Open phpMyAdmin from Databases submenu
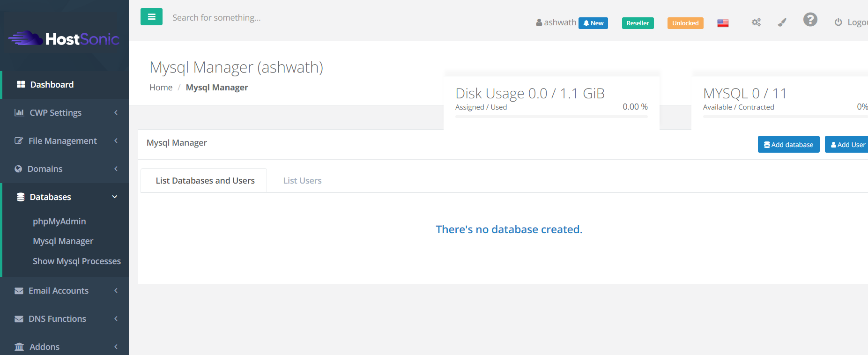 tap(59, 222)
